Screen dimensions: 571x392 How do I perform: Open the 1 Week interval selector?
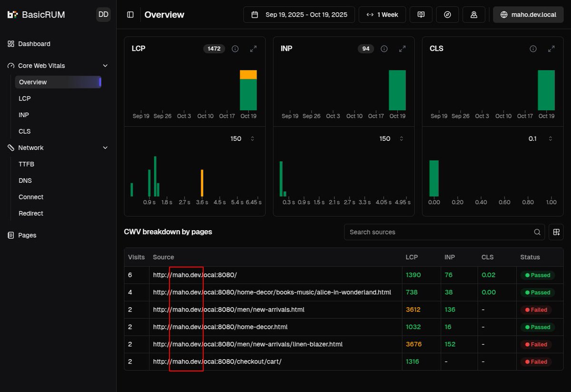[x=382, y=15]
